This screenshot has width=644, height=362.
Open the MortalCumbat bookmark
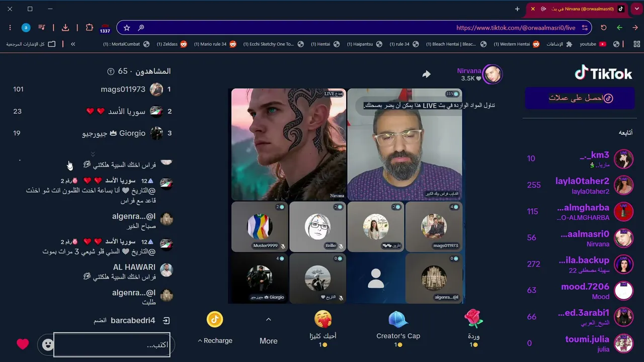126,44
